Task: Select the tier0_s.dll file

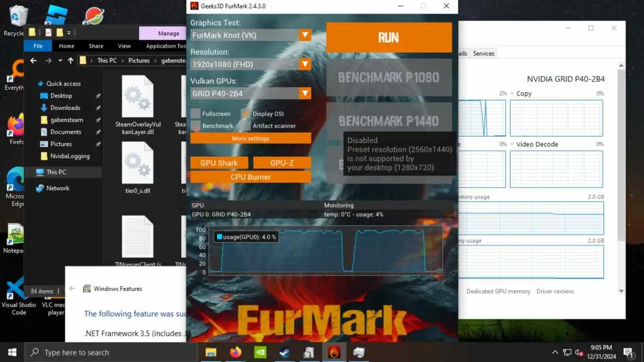Action: point(138,169)
